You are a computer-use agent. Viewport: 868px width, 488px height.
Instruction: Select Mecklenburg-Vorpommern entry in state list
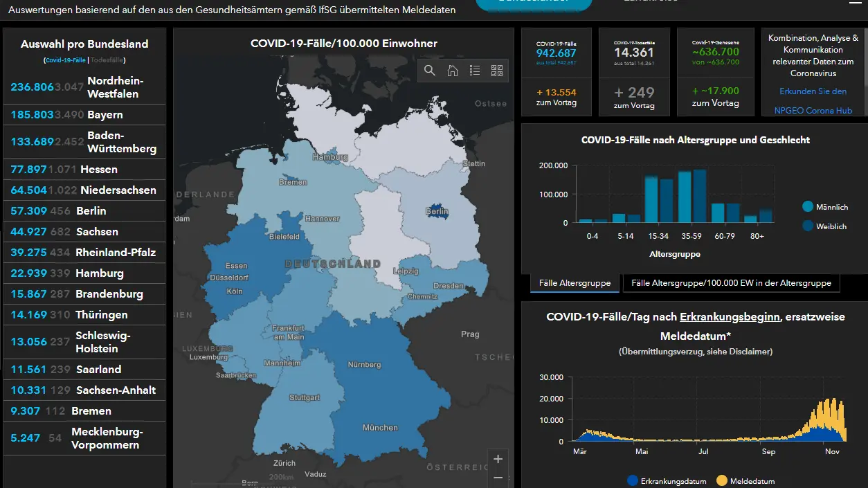[x=84, y=438]
